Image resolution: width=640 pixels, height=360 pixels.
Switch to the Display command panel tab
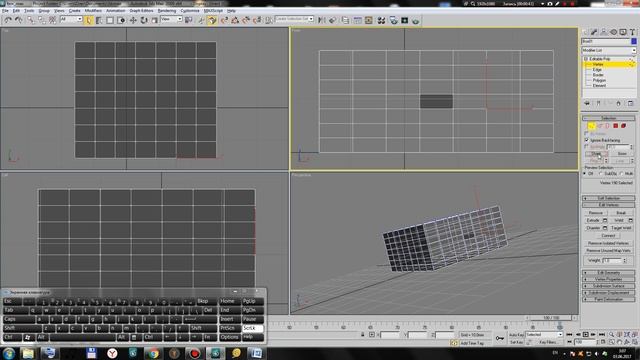623,32
